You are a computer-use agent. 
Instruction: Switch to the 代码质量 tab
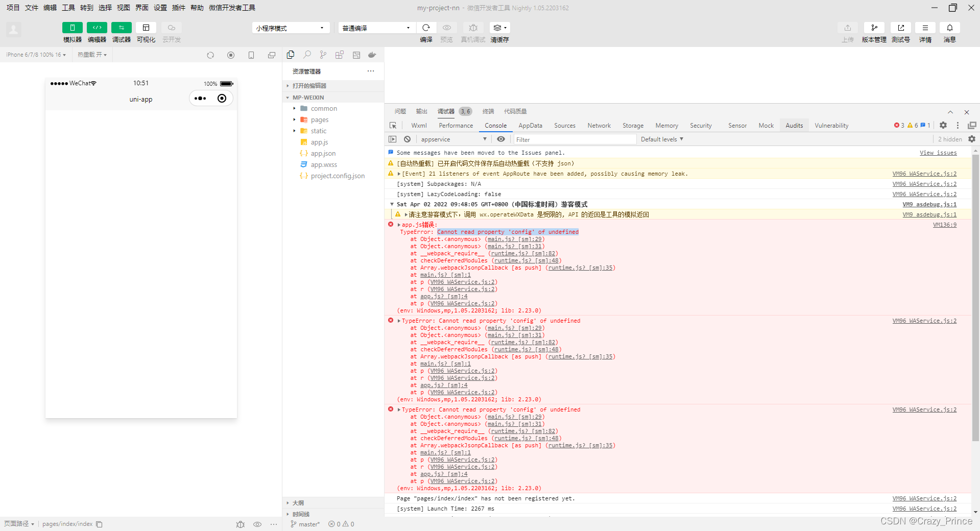pyautogui.click(x=515, y=111)
